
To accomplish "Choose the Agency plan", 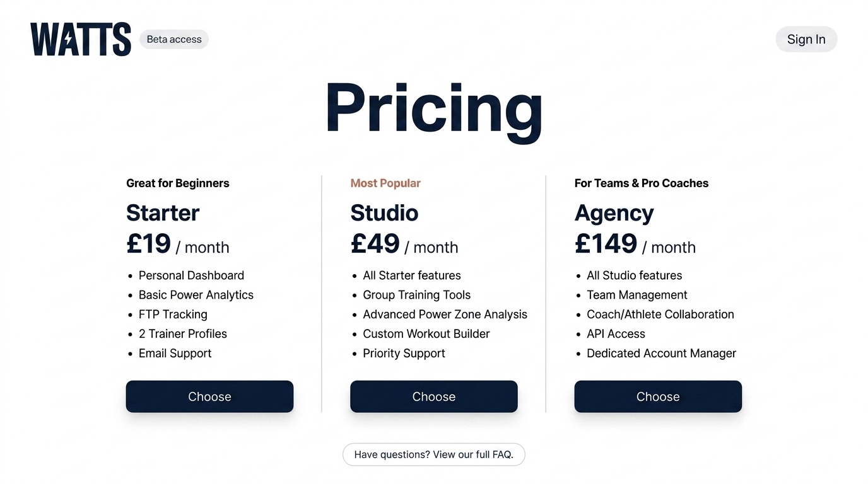I will [x=657, y=396].
